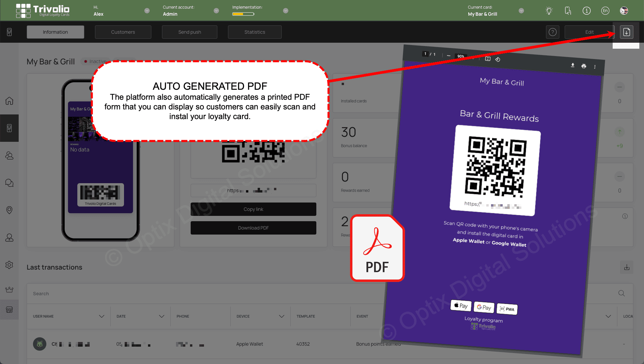This screenshot has height=364, width=644.
Task: Click the Apple Wallet device cell
Action: tap(250, 344)
